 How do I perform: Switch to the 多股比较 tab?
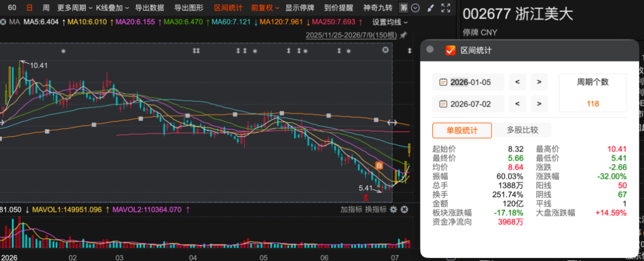tap(522, 130)
